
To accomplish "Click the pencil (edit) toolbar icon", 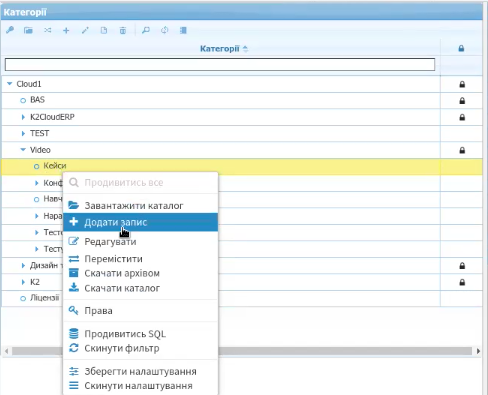I will pyautogui.click(x=85, y=31).
